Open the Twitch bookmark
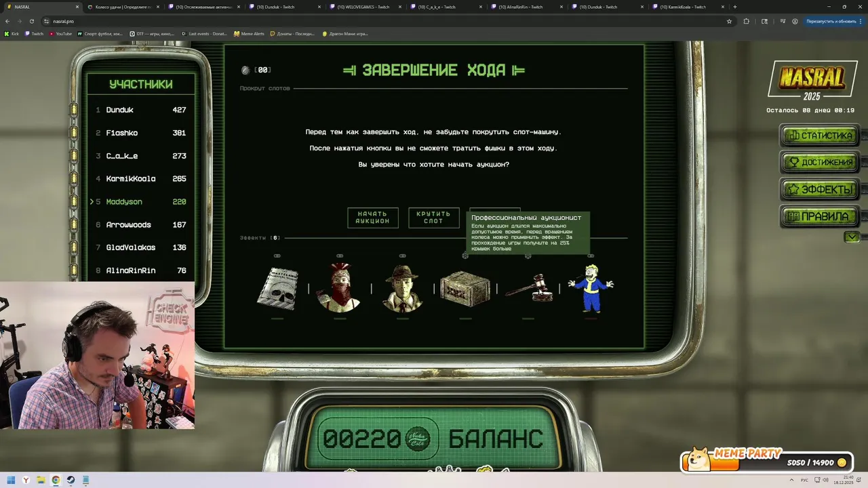The height and width of the screenshot is (488, 868). [x=34, y=33]
